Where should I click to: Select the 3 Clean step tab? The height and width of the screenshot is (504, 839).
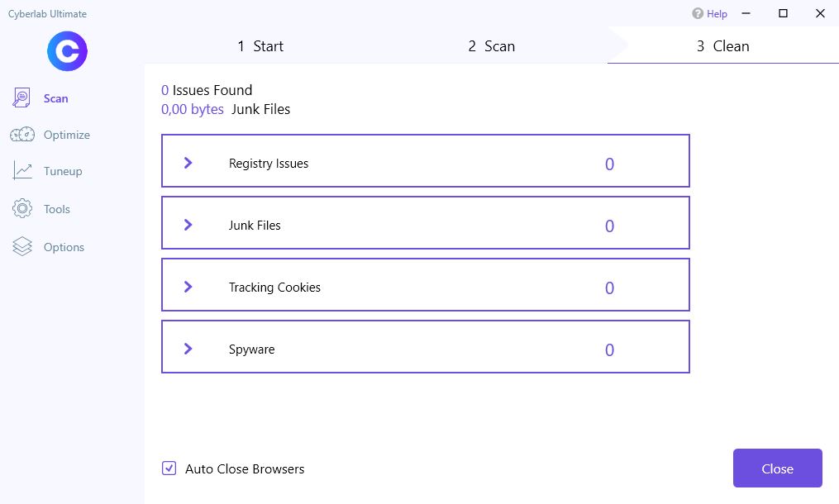722,46
